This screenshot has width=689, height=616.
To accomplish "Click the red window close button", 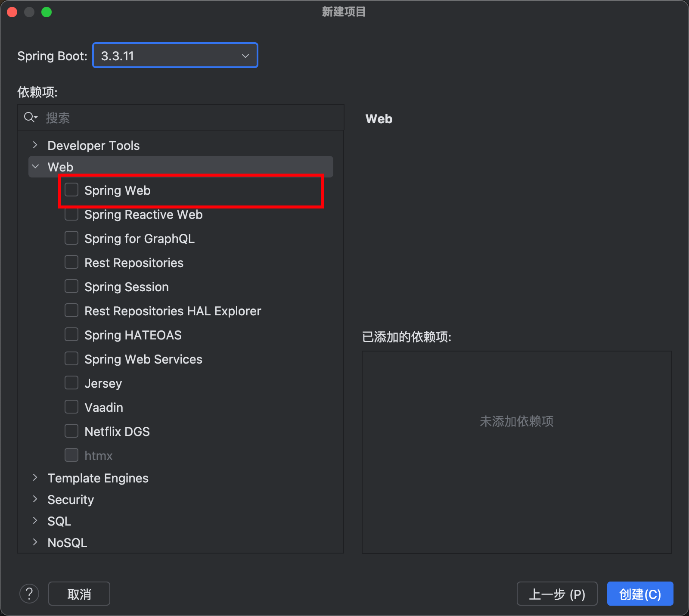I will (12, 12).
